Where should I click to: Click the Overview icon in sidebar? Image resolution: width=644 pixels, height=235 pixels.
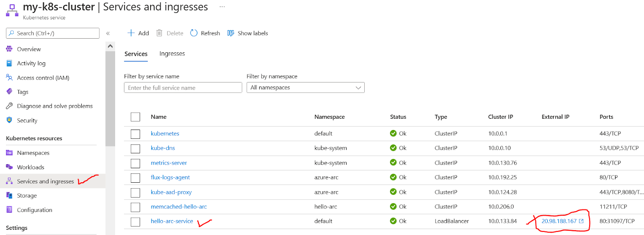click(9, 49)
